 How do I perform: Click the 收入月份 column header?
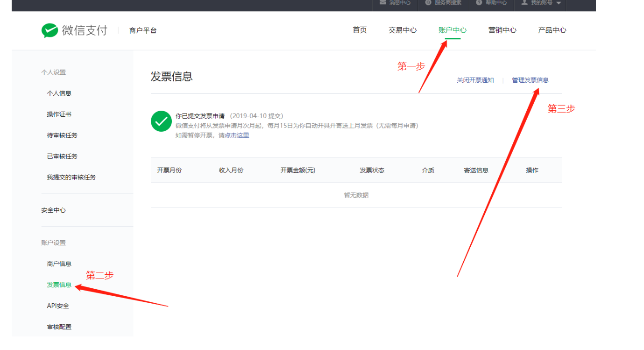(x=231, y=170)
